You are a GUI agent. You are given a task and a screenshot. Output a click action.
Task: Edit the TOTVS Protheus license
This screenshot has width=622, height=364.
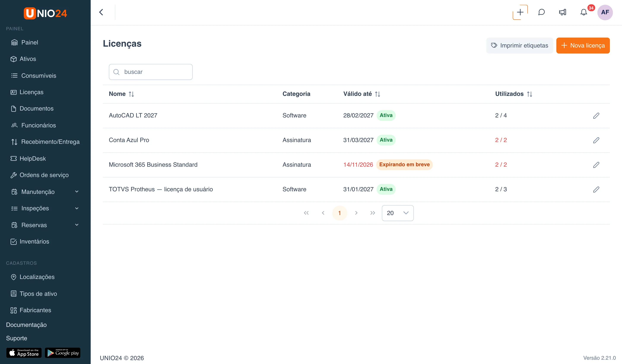click(x=596, y=189)
